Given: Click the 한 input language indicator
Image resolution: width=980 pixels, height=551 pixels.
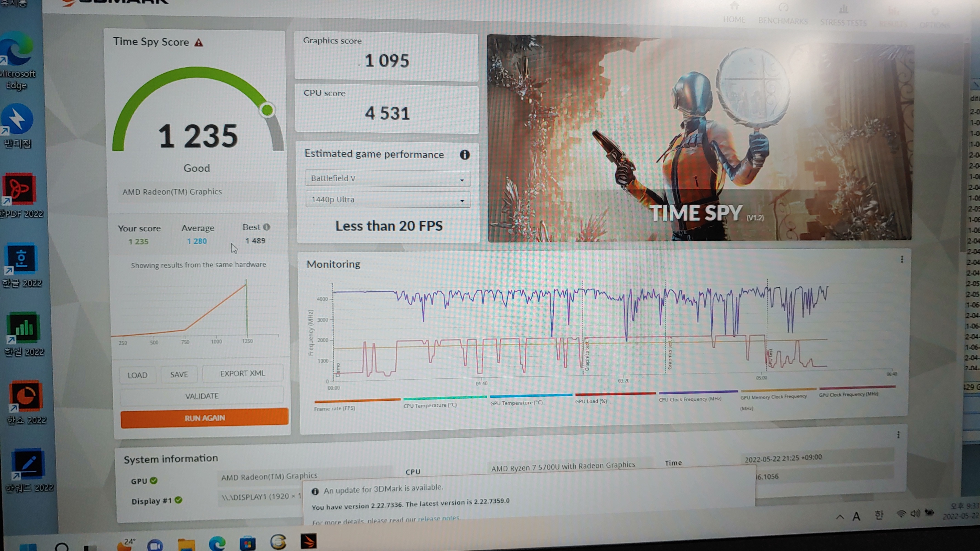Looking at the screenshot, I should coord(878,515).
